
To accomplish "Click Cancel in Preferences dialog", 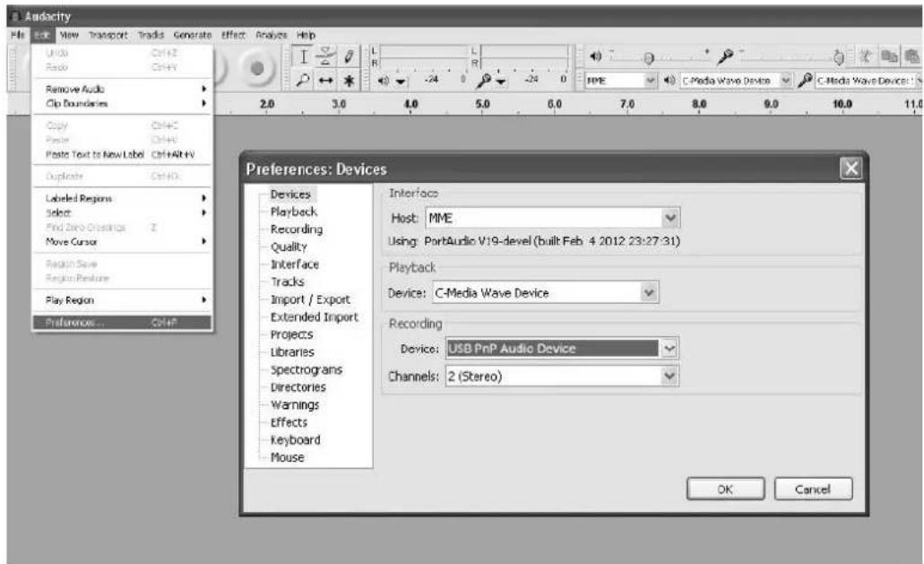I will [813, 490].
